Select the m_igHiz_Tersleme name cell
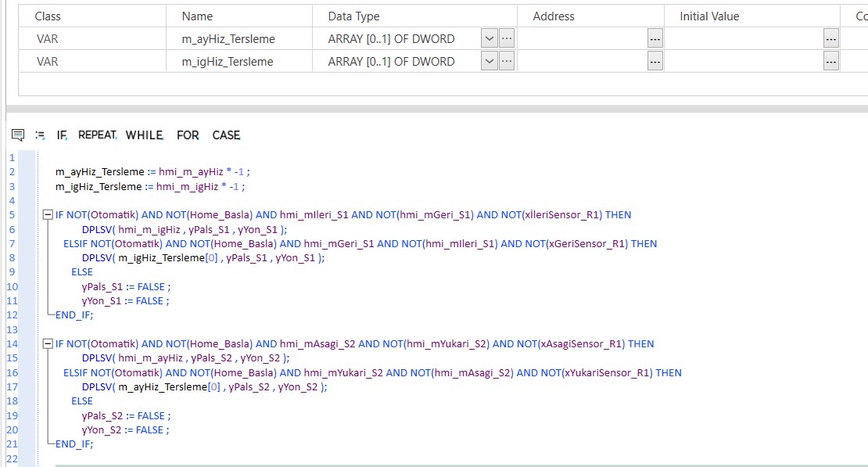The width and height of the screenshot is (868, 467). 239,61
